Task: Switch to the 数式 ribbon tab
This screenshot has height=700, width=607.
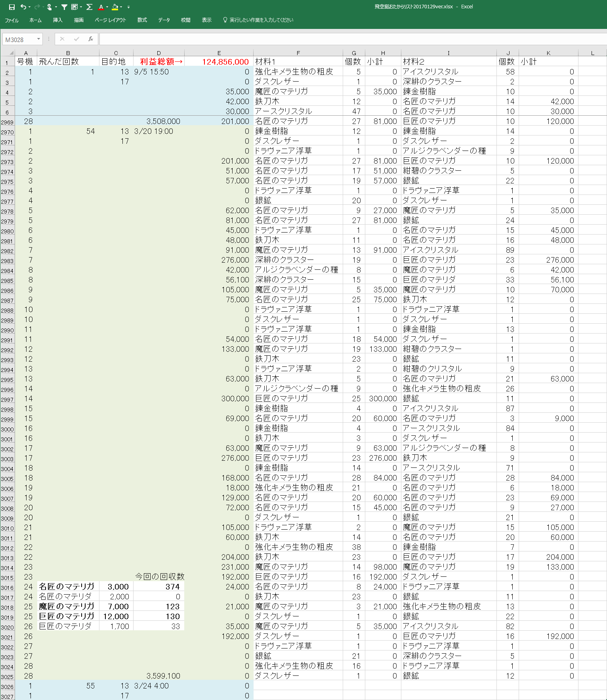Action: 142,20
